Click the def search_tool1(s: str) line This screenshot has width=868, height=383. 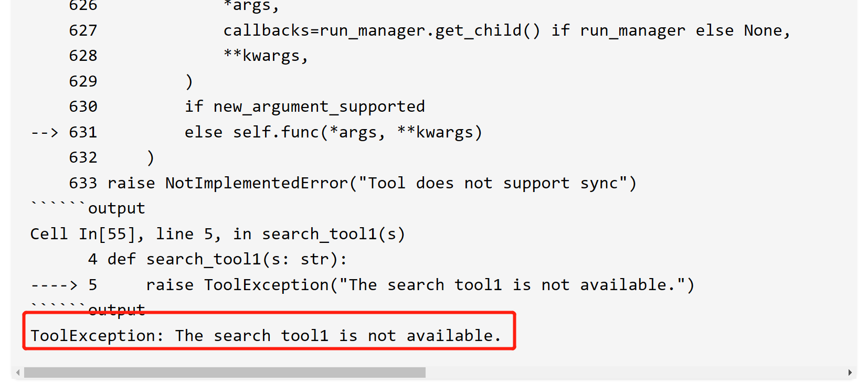227,259
